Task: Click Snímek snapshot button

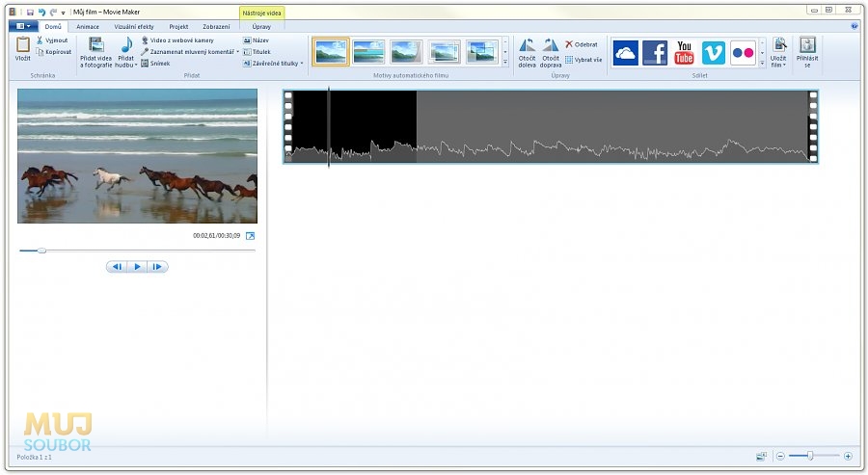Action: [155, 64]
